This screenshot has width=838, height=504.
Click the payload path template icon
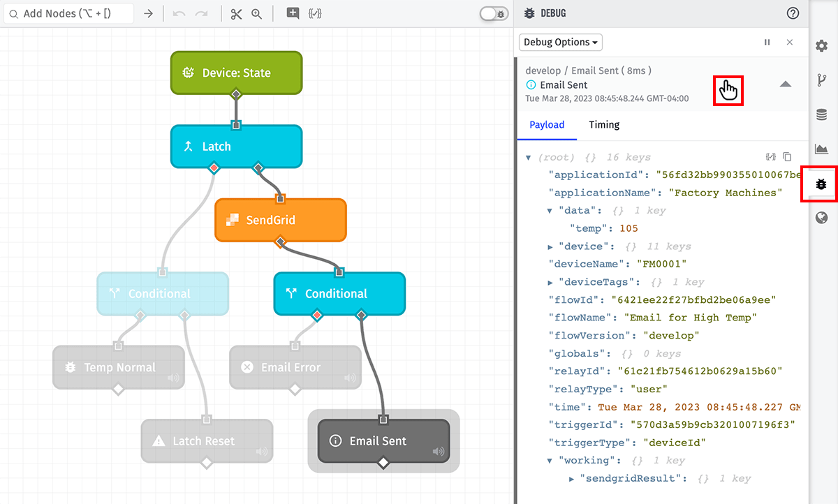(771, 157)
